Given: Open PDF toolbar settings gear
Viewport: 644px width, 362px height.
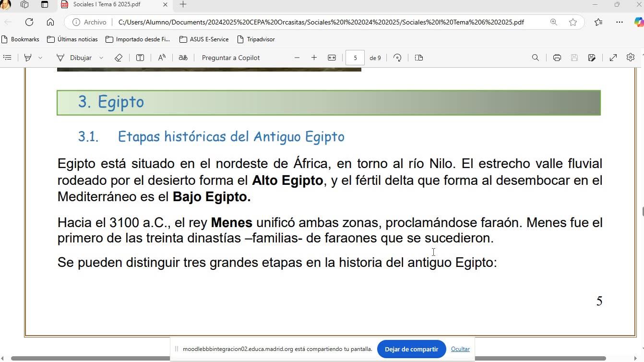Looking at the screenshot, I should click(x=631, y=57).
